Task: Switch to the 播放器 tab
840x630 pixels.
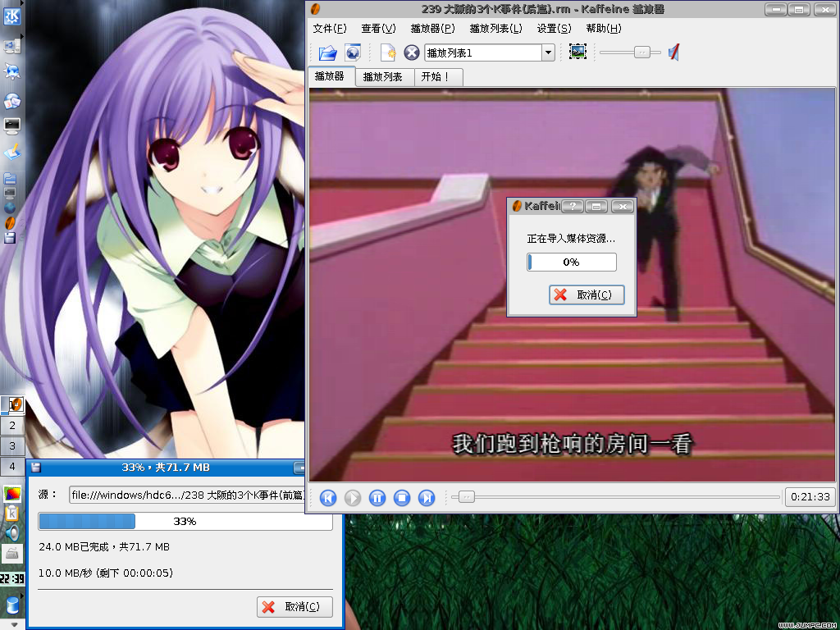Action: point(330,76)
